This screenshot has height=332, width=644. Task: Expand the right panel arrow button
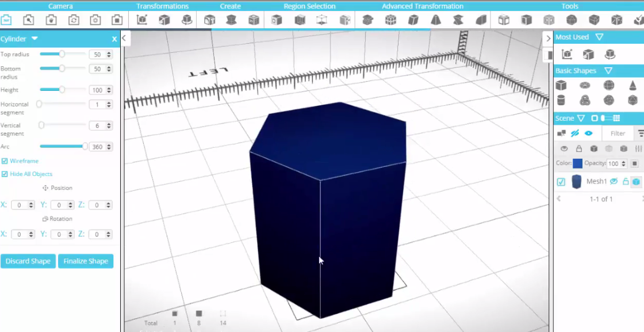(x=549, y=38)
